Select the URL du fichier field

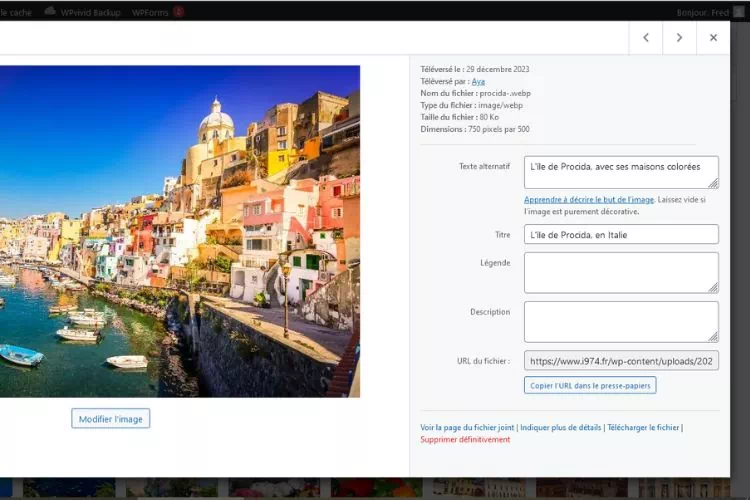coord(620,360)
